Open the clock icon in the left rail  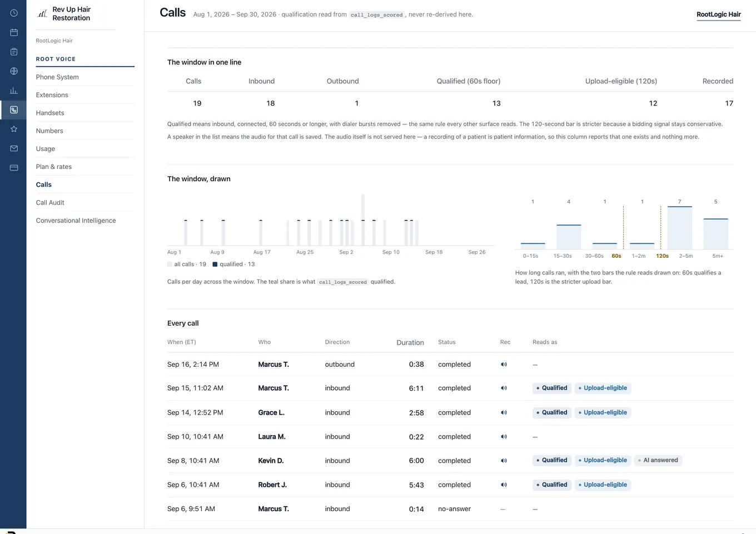14,13
